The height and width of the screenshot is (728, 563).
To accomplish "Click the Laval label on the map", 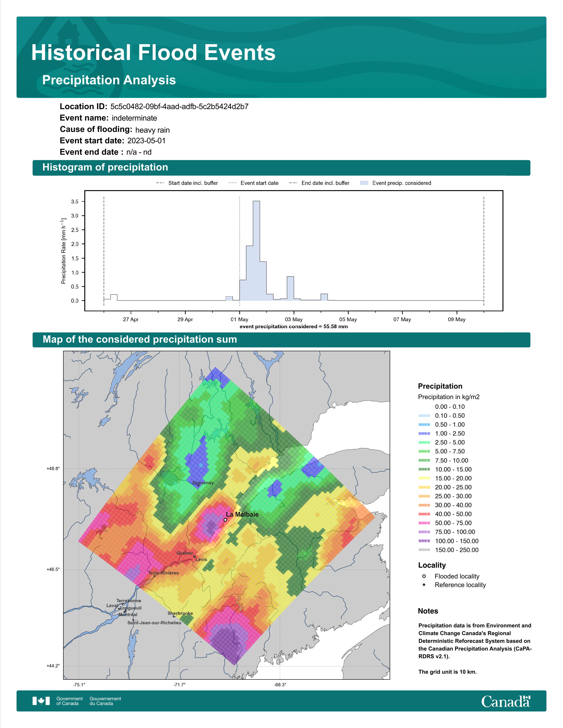I will tap(112, 606).
